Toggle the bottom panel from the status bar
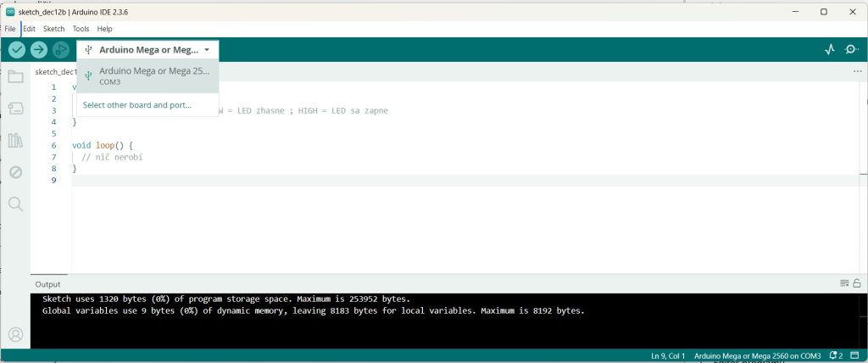Image resolution: width=868 pixels, height=363 pixels. click(855, 355)
